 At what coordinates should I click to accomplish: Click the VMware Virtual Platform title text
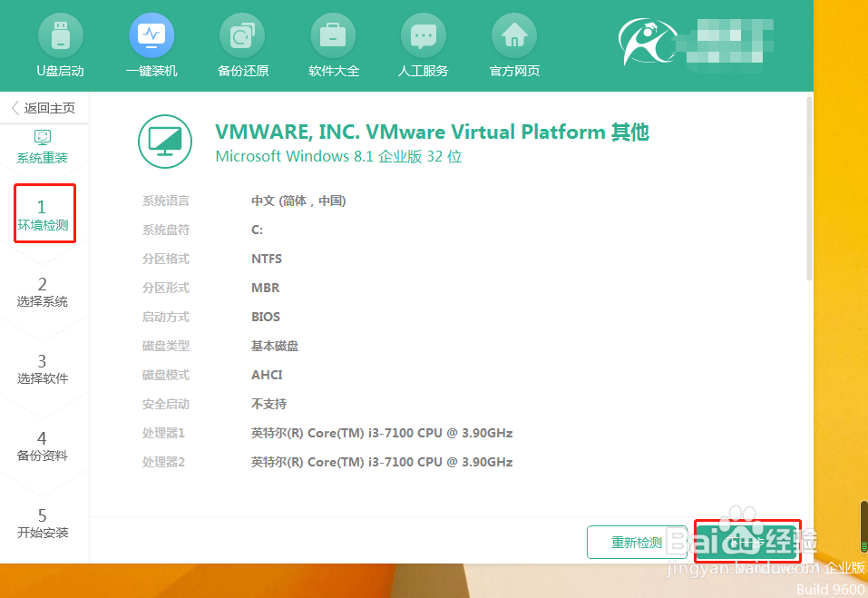432,132
